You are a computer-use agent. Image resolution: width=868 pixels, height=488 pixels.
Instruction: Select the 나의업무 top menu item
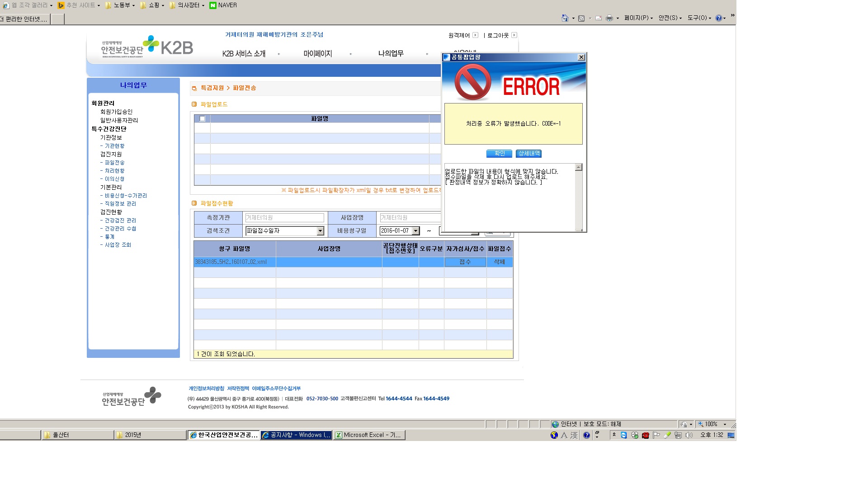[x=391, y=53]
